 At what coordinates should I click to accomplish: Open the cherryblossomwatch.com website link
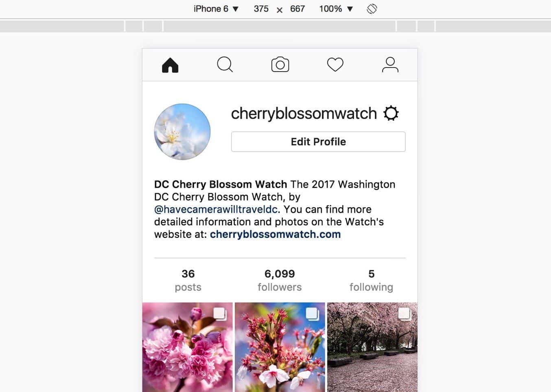[275, 234]
